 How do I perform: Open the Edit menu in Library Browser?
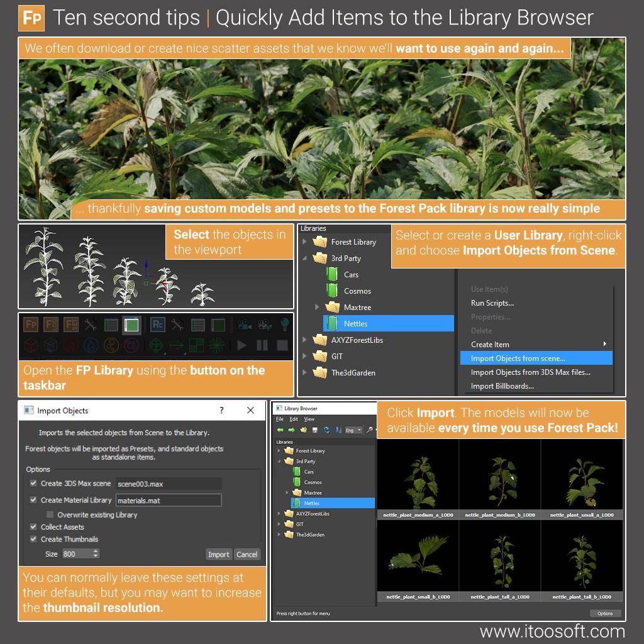pyautogui.click(x=294, y=419)
